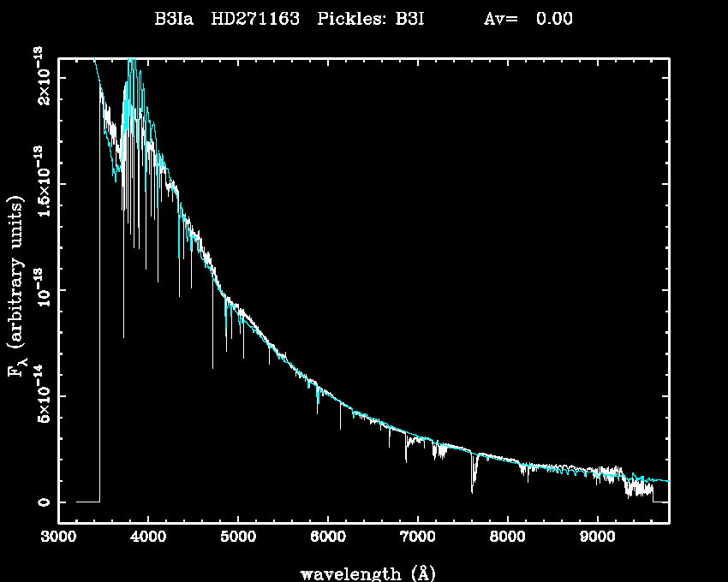Select the HD271163 star name in title
This screenshot has width=728, height=582.
(x=255, y=19)
